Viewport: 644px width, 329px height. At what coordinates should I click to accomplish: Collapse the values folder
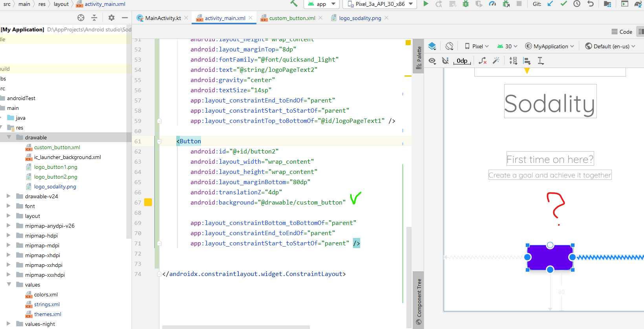pyautogui.click(x=9, y=284)
